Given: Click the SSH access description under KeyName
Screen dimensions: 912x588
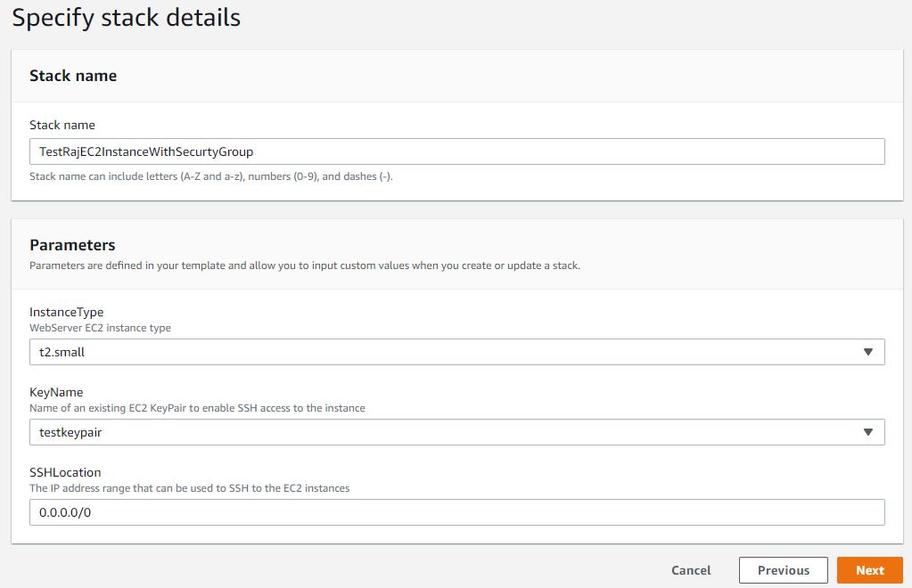Looking at the screenshot, I should (x=199, y=408).
